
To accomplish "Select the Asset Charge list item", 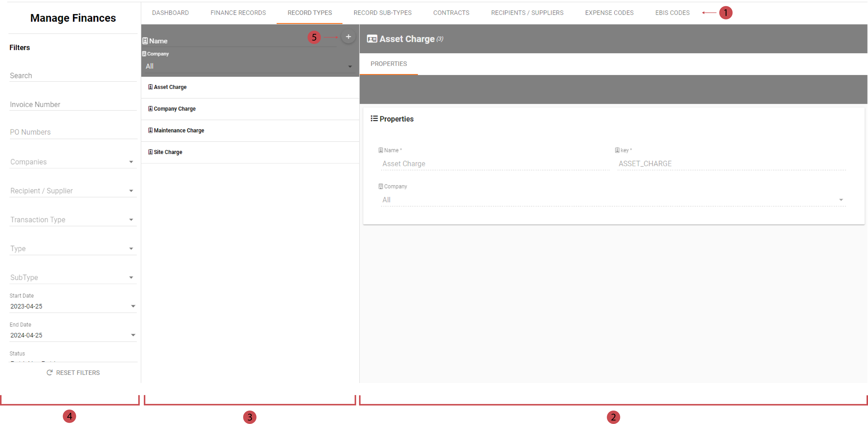I will (x=170, y=87).
